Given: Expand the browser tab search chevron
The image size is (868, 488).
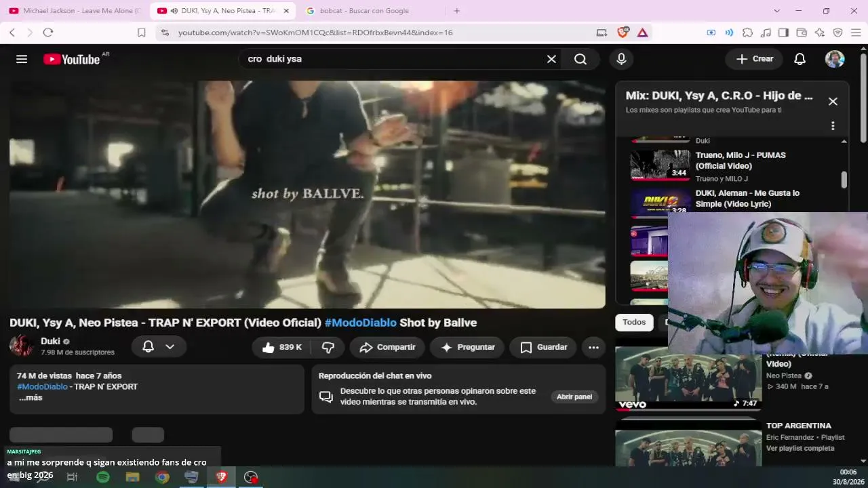Looking at the screenshot, I should click(776, 11).
